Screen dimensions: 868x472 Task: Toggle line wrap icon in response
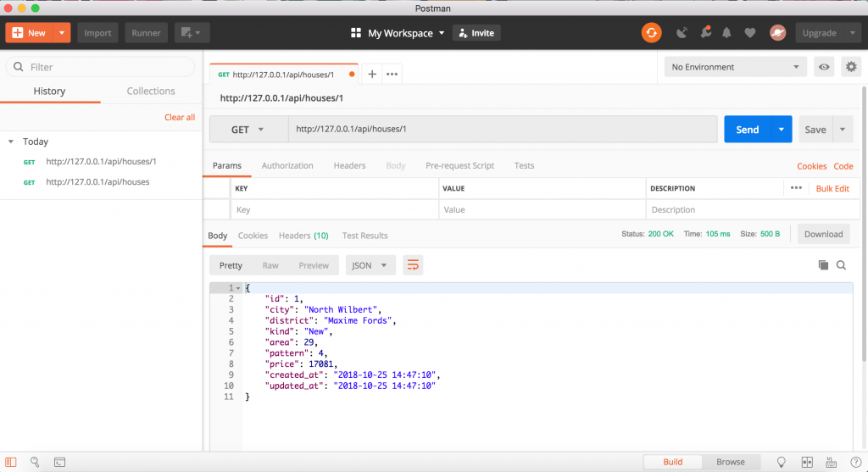coord(413,265)
